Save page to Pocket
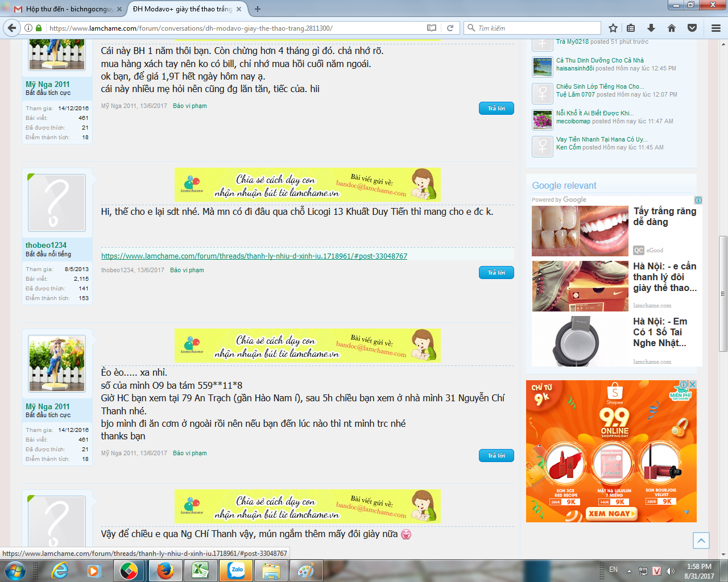The height and width of the screenshot is (582, 728). 692,28
